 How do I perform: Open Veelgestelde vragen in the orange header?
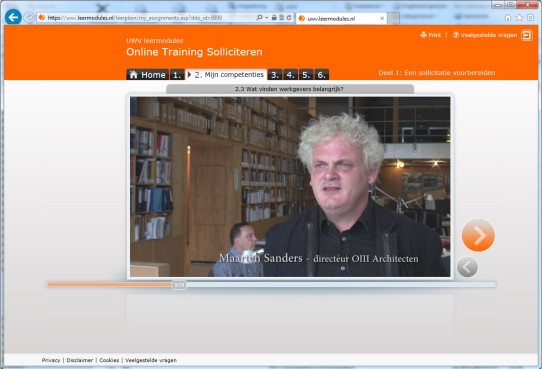click(485, 35)
